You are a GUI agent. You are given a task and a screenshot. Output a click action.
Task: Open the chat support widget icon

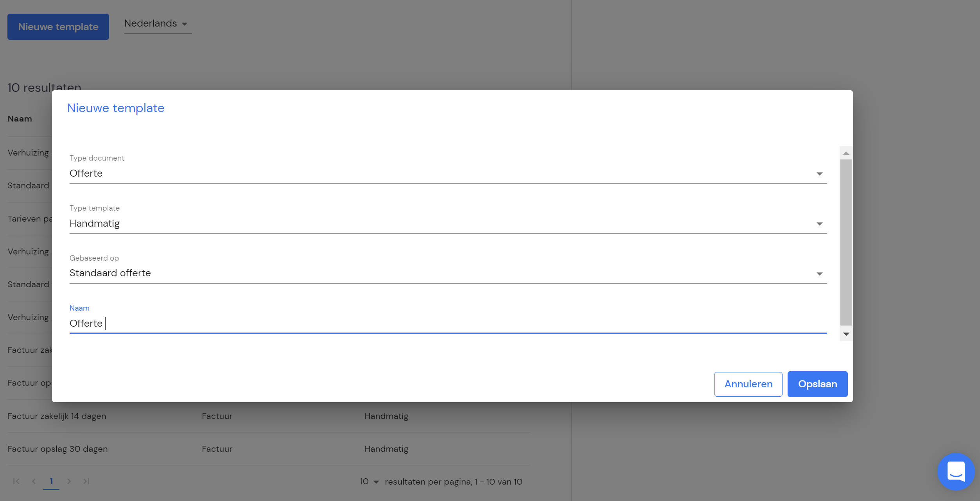(955, 471)
